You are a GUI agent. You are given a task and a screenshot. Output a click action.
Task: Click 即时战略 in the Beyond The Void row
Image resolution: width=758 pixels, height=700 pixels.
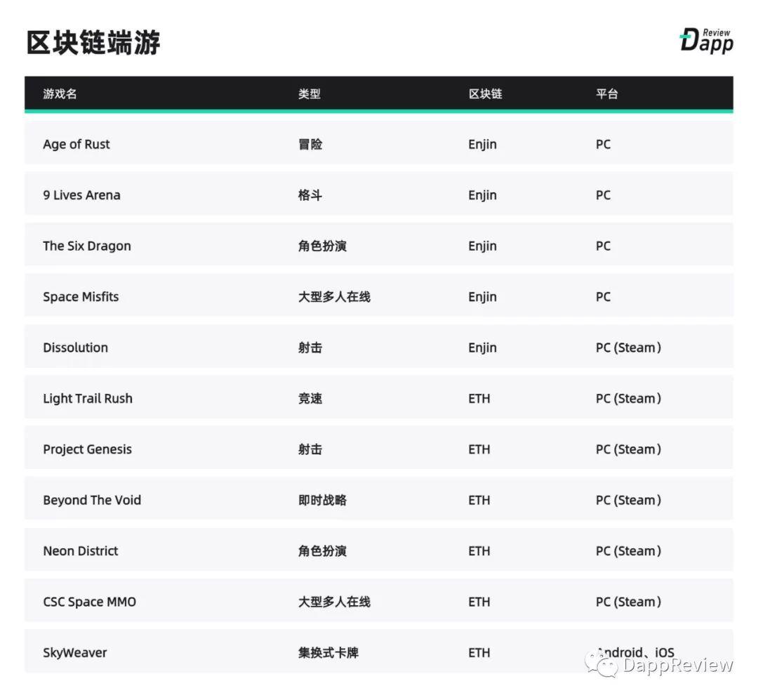(x=322, y=500)
